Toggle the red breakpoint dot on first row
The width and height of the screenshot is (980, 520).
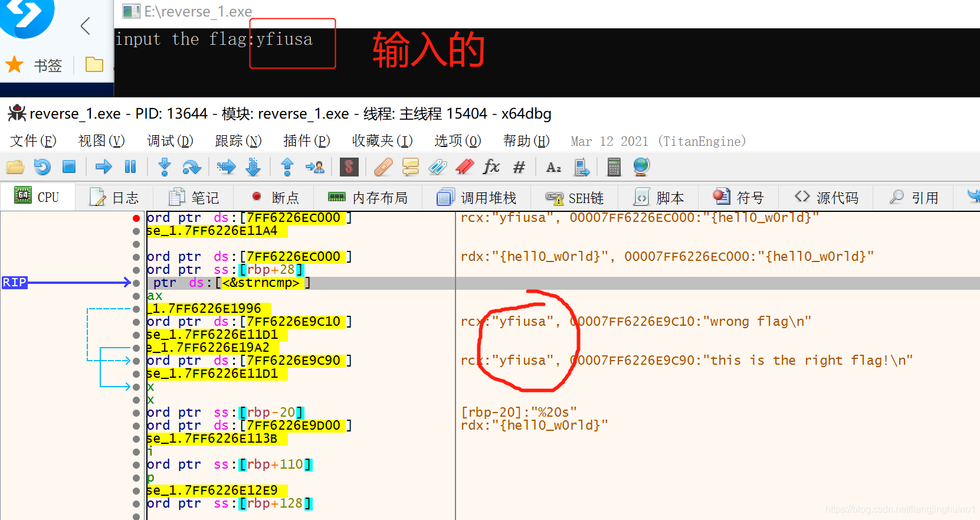(136, 218)
